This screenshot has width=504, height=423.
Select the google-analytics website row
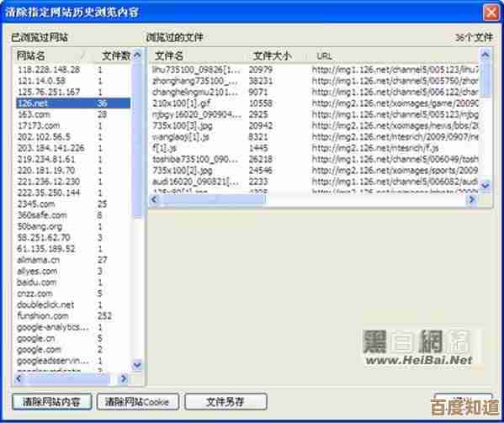73,327
